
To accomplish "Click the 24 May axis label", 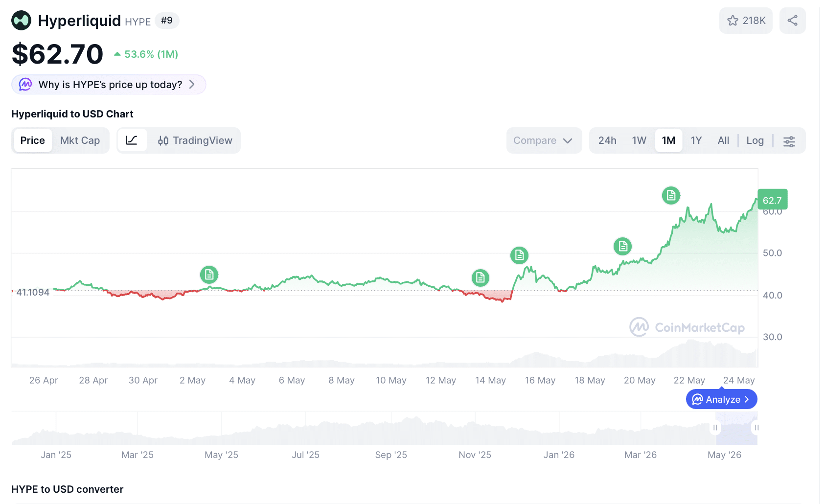I will coord(739,380).
